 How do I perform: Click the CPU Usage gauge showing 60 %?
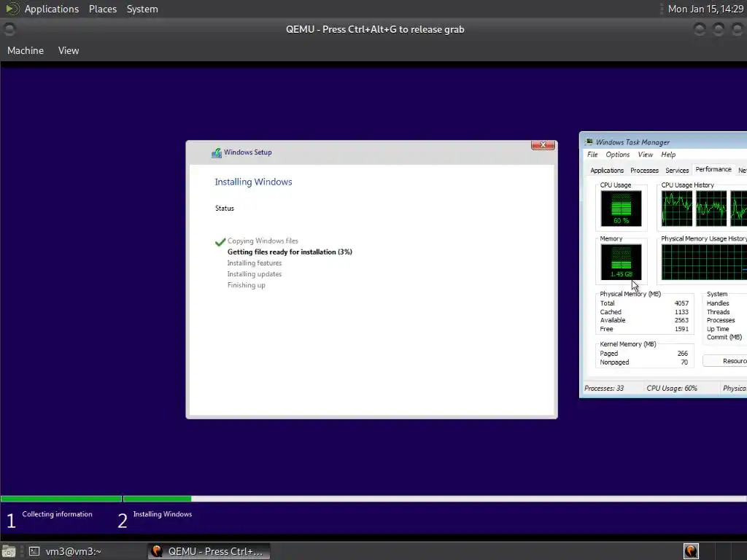(621, 208)
